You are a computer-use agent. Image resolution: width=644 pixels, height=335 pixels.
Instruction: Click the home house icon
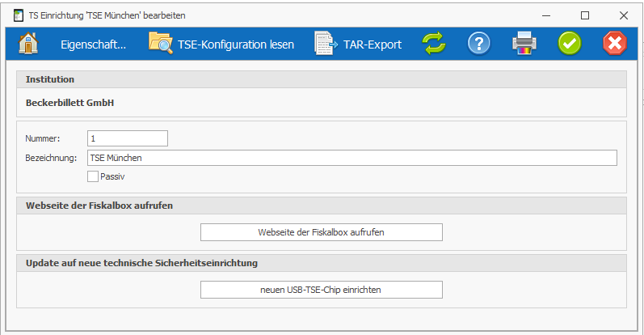pos(28,44)
